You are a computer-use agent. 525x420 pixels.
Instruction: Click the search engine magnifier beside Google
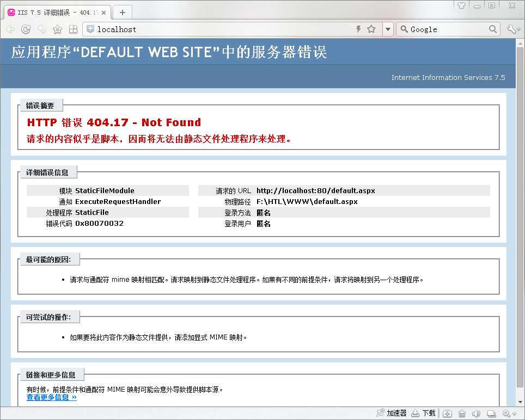point(404,29)
